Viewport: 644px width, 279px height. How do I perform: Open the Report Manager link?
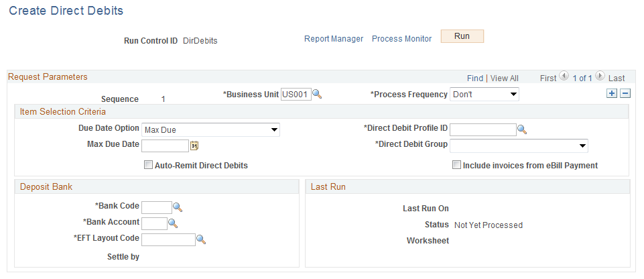(x=334, y=39)
